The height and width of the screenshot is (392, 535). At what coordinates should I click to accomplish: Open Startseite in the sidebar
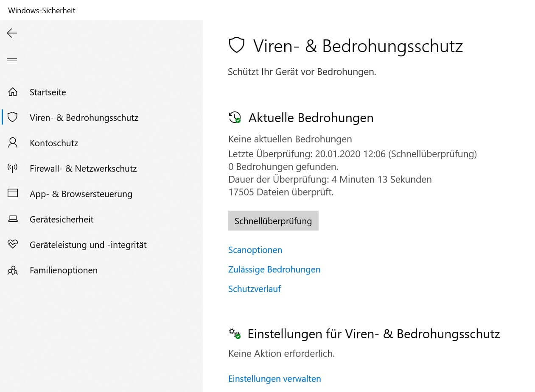coord(48,92)
